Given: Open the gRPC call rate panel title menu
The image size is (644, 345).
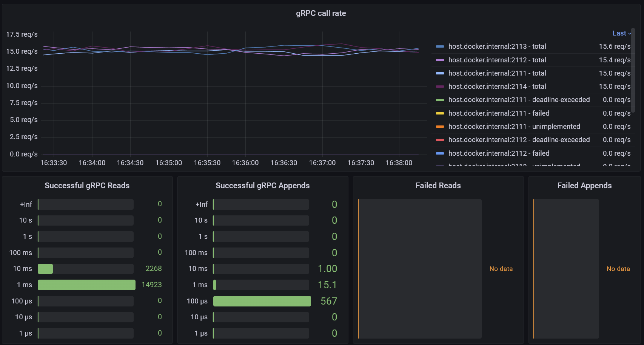Looking at the screenshot, I should 321,13.
